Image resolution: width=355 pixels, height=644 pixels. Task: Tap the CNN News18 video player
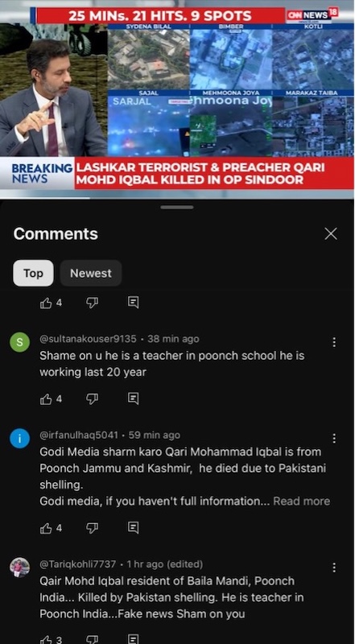coord(177,98)
